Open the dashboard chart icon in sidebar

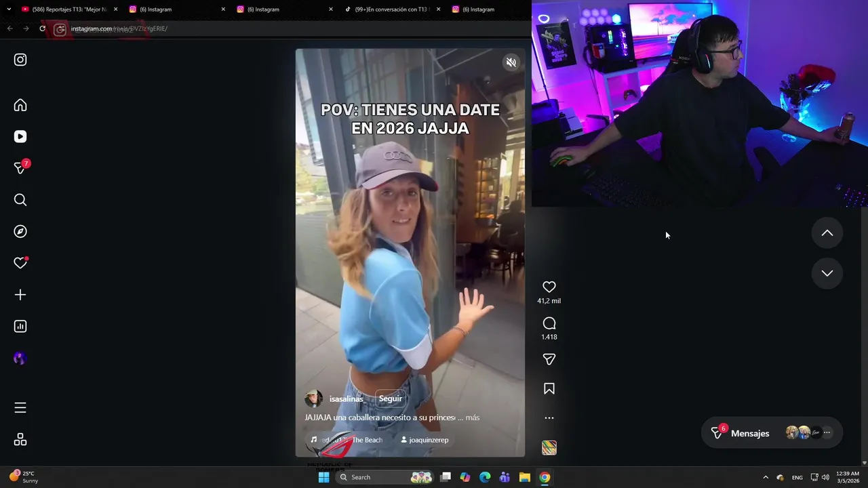coord(20,327)
